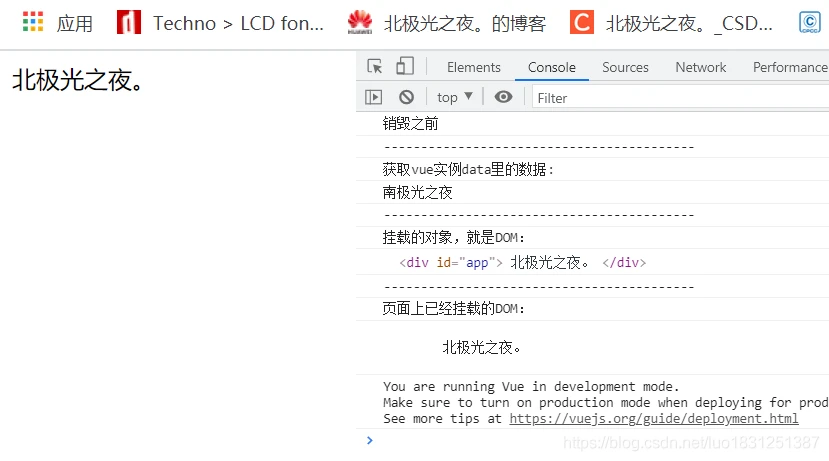Screen dimensions: 829x461
Task: Open the Chrome apps grid icon
Action: pos(33,23)
